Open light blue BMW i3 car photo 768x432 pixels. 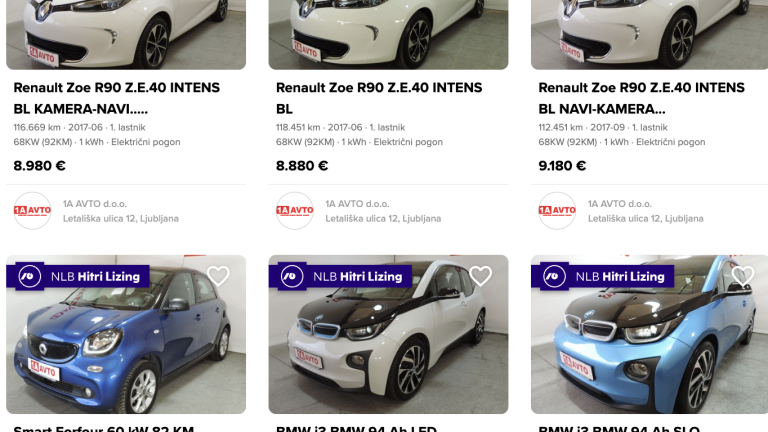650,350
